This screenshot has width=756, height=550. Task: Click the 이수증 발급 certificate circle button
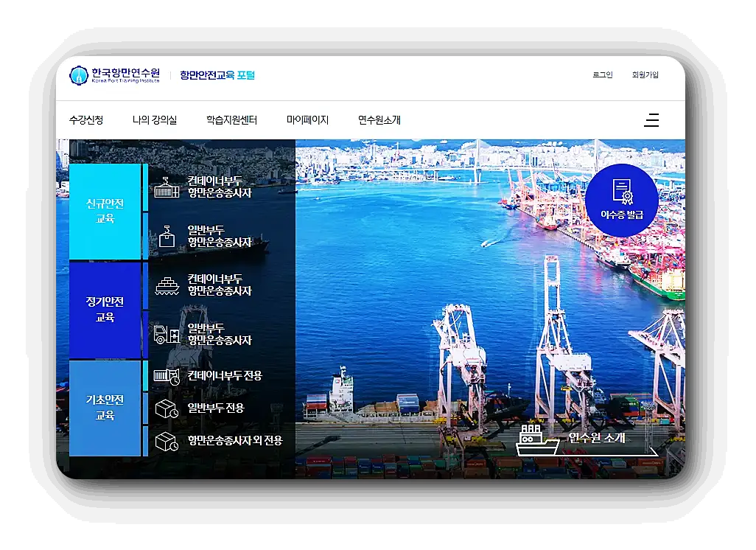click(621, 201)
